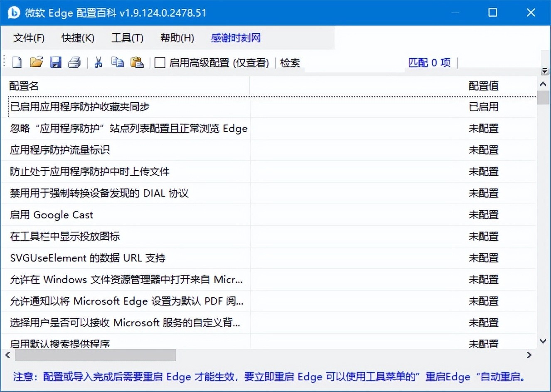The image size is (551, 392).
Task: Click the vertical scrollbar down arrow
Action: tap(543, 341)
